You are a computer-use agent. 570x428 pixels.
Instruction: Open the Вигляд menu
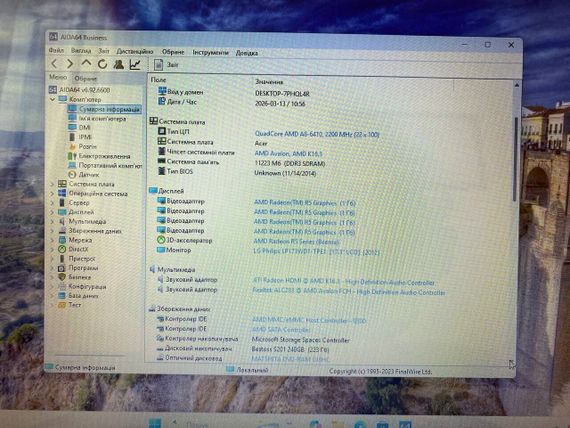pos(81,51)
